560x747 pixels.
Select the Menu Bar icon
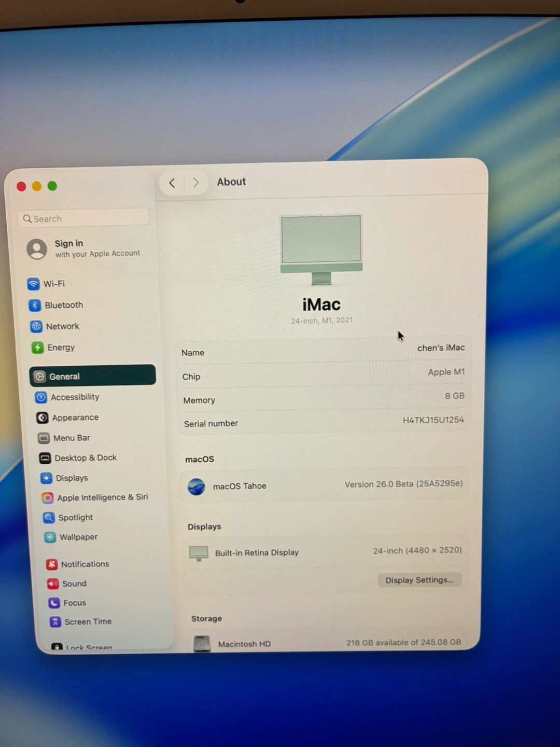(44, 438)
